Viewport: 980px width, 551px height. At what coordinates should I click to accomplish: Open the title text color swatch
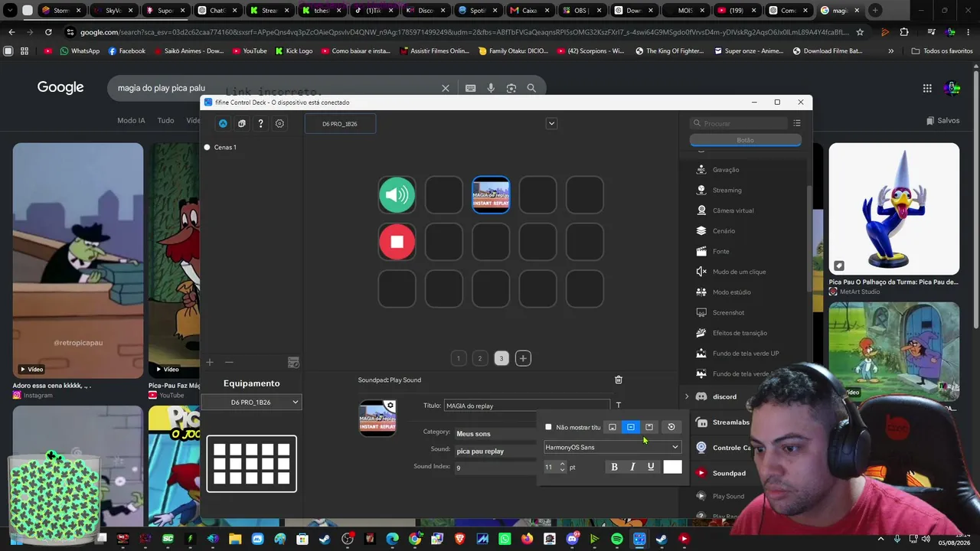coord(672,467)
